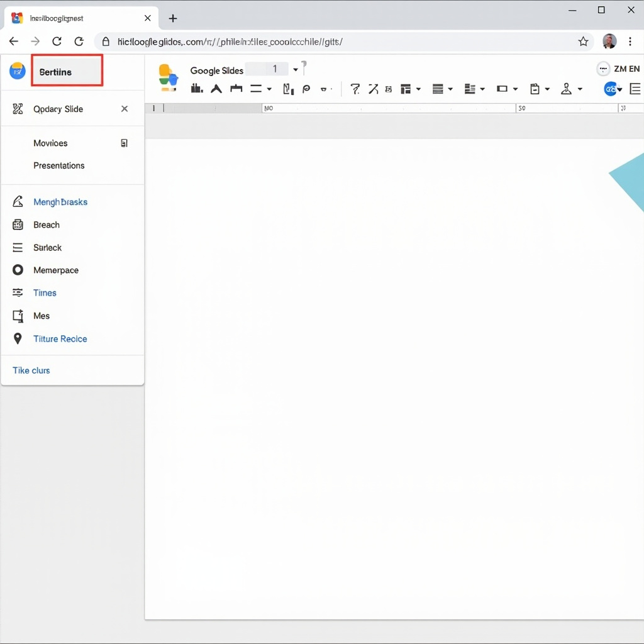644x644 pixels.
Task: Click the horizontal lines style icon
Action: (x=256, y=88)
